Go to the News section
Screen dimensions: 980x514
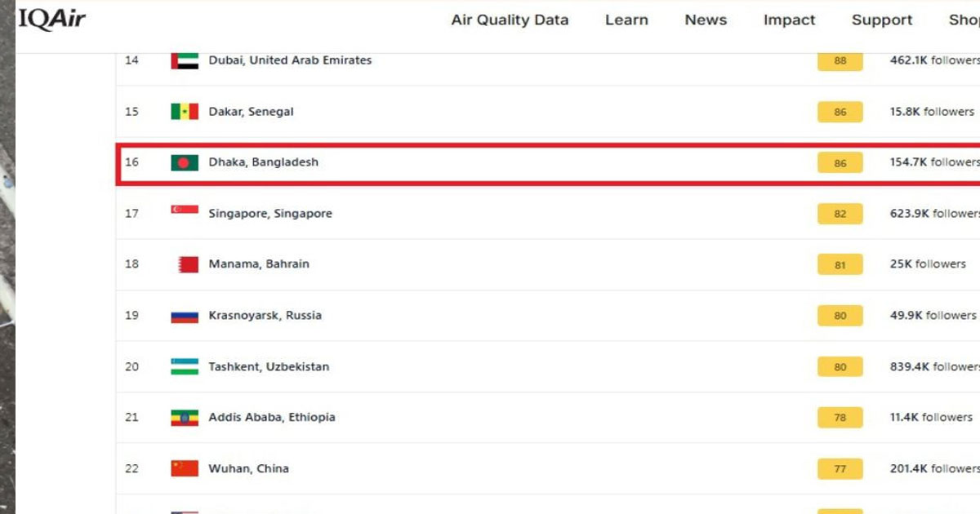point(706,20)
